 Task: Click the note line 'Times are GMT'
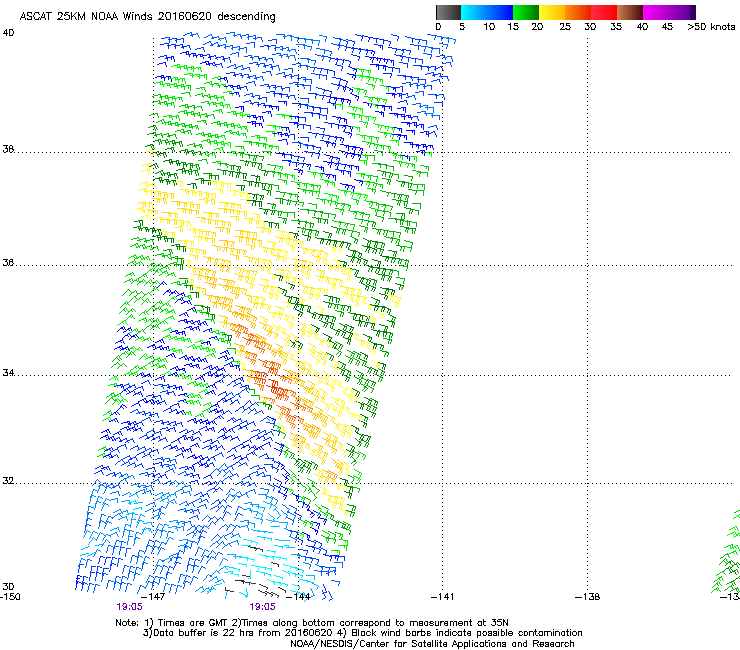point(193,623)
